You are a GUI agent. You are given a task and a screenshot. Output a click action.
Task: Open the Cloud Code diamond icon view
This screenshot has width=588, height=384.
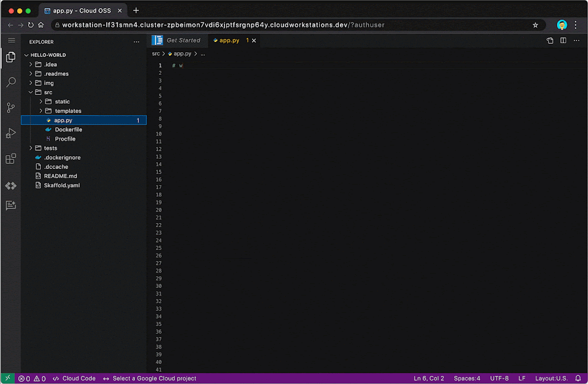coord(11,186)
